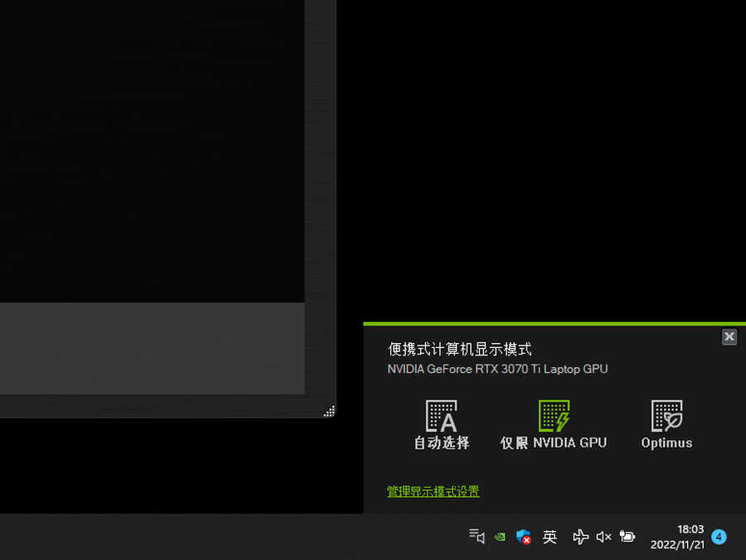Screen dimensions: 746x560
Task: Select the Auto Select (自动选择) mode icon
Action: (x=441, y=416)
